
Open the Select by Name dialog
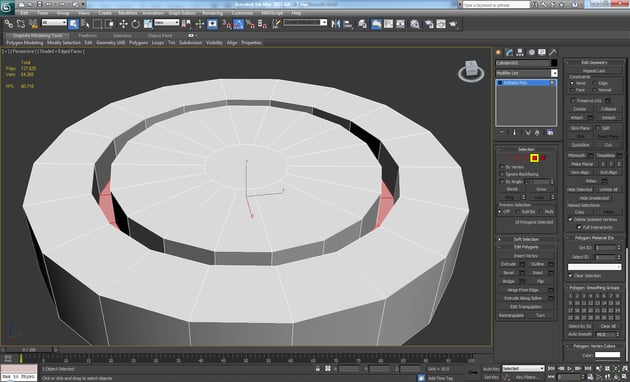pyautogui.click(x=85, y=24)
